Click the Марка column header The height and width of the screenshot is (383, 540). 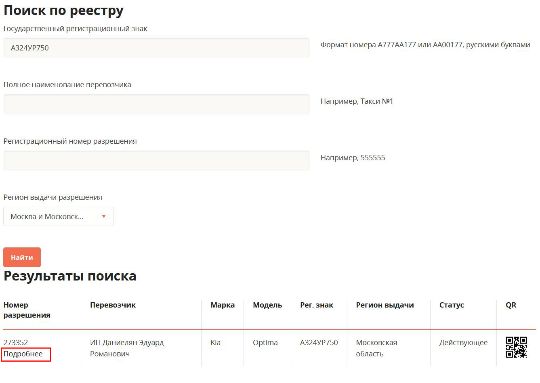click(x=222, y=305)
